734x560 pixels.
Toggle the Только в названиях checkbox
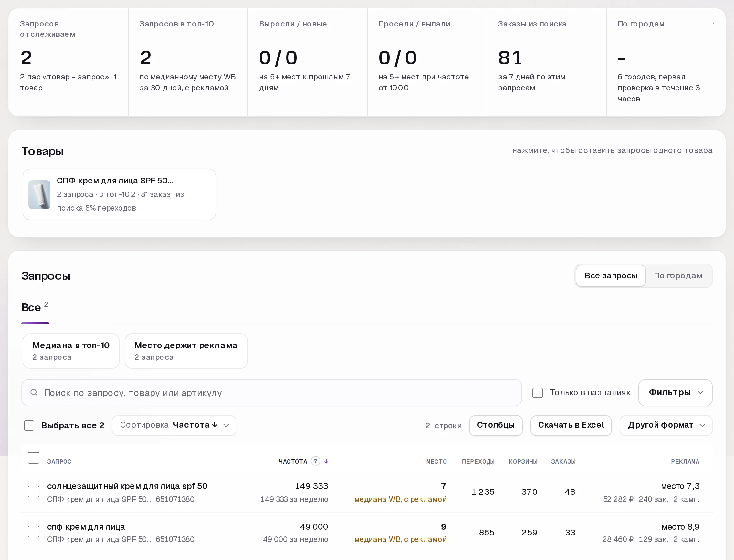tap(537, 393)
